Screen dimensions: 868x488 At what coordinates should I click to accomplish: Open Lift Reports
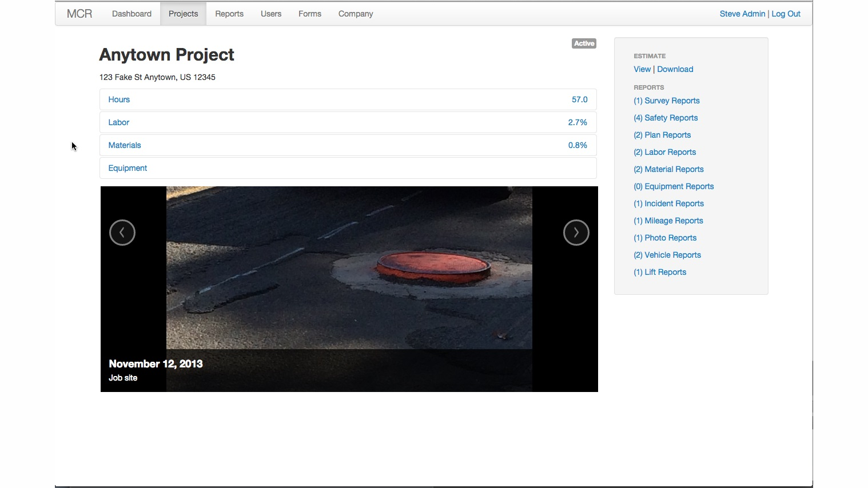[x=660, y=272]
